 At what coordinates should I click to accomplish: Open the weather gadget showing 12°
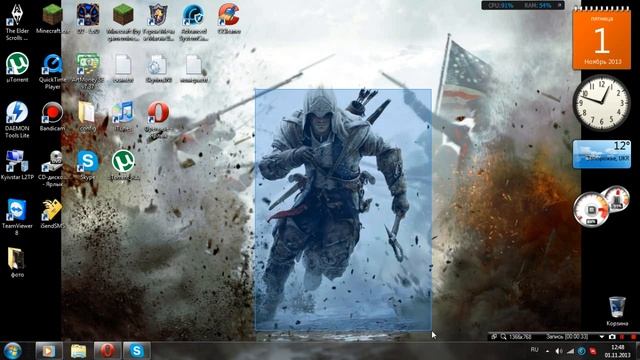602,153
